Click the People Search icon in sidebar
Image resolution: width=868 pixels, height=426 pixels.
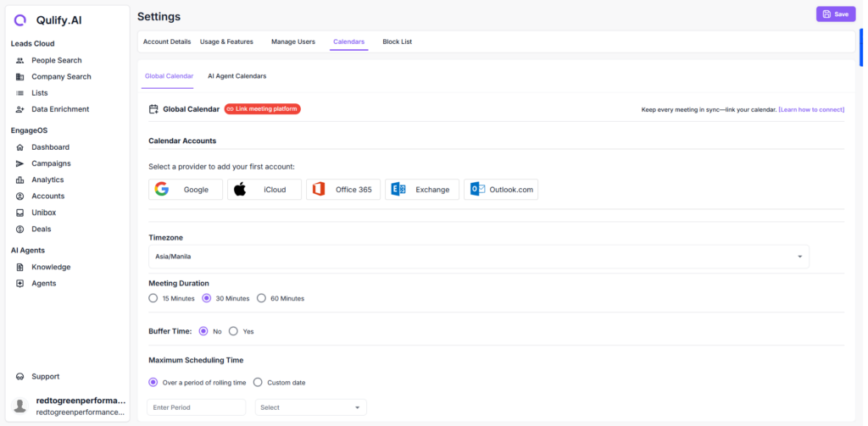[x=20, y=60]
